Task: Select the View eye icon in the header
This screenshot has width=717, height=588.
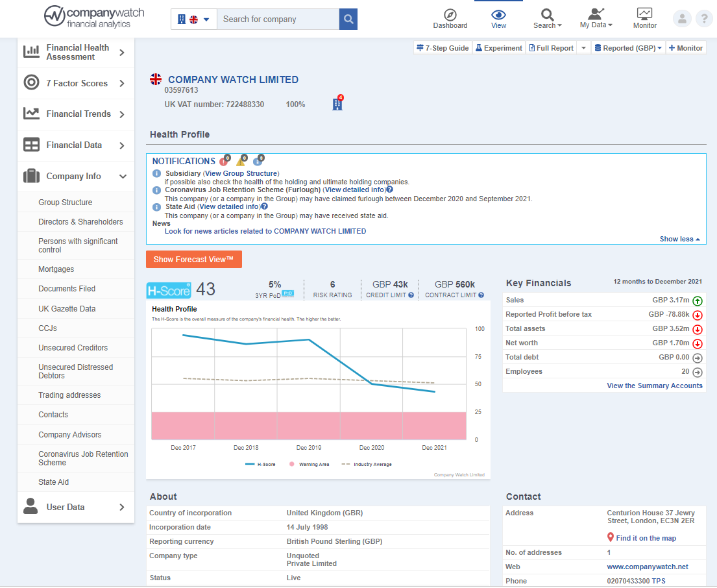Action: click(498, 15)
